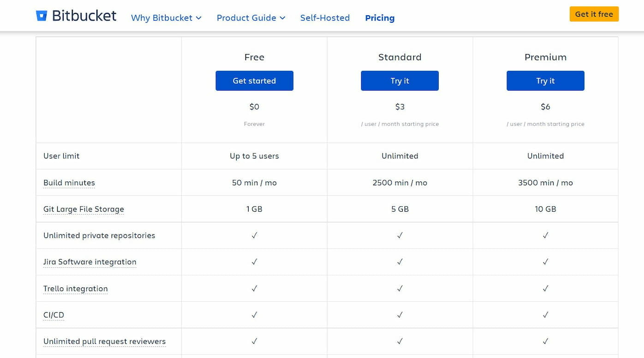
Task: Click Premium plan checkmark for CI/CD
Action: click(545, 315)
